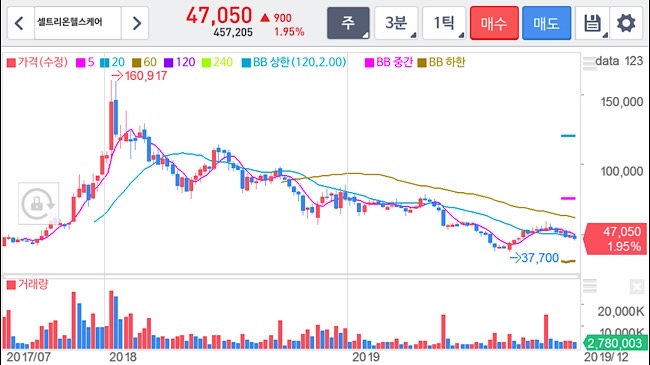Image resolution: width=650 pixels, height=365 pixels.
Task: Click the chart rotation lock icon
Action: (38, 203)
